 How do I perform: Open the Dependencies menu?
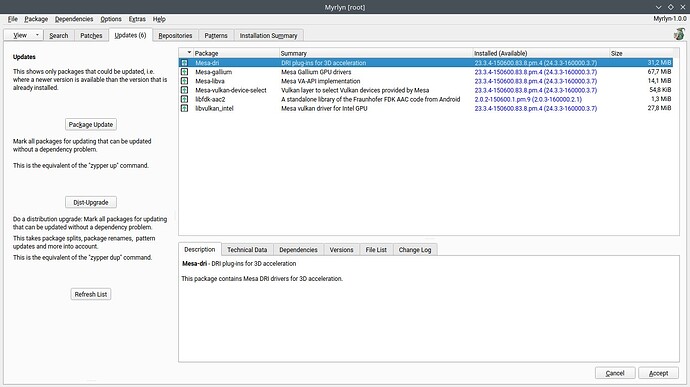74,19
